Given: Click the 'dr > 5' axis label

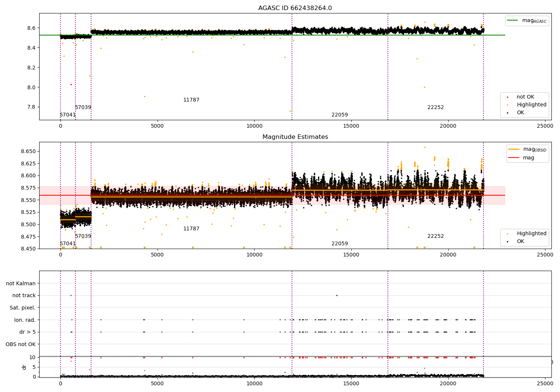Looking at the screenshot, I should tap(28, 332).
